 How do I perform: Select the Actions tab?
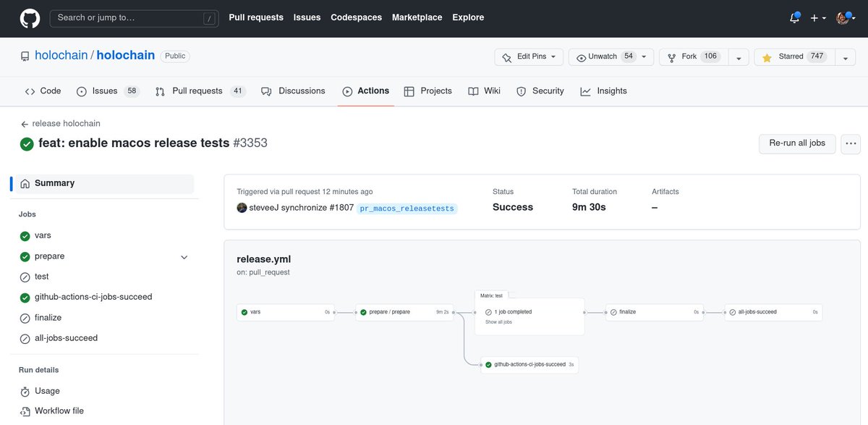[366, 91]
